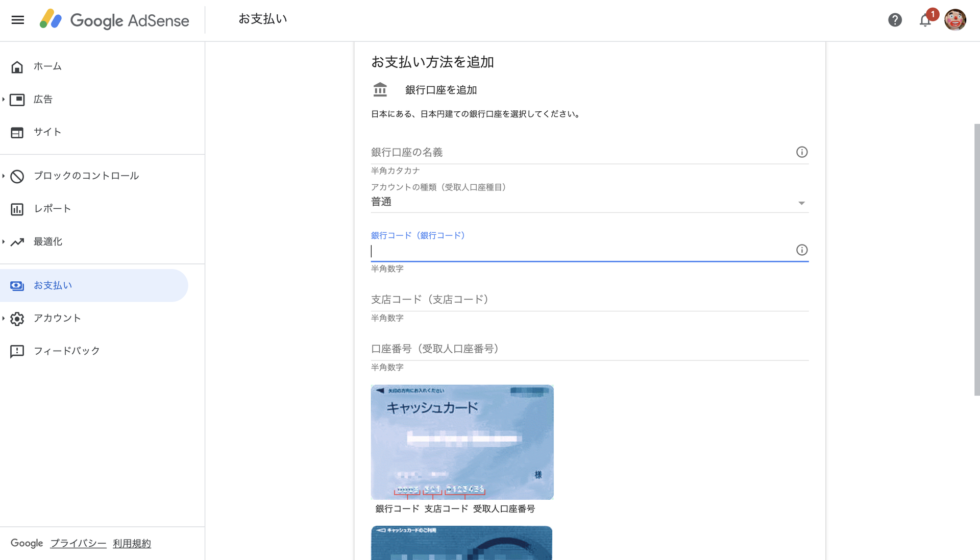Image resolution: width=980 pixels, height=560 pixels.
Task: Show info for 銀行口座の名義 field
Action: click(802, 152)
